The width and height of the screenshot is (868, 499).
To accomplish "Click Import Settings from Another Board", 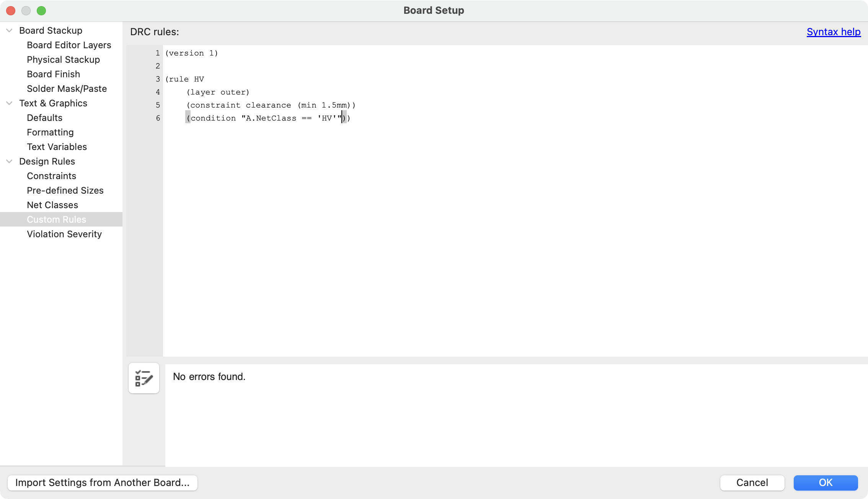I will click(103, 482).
